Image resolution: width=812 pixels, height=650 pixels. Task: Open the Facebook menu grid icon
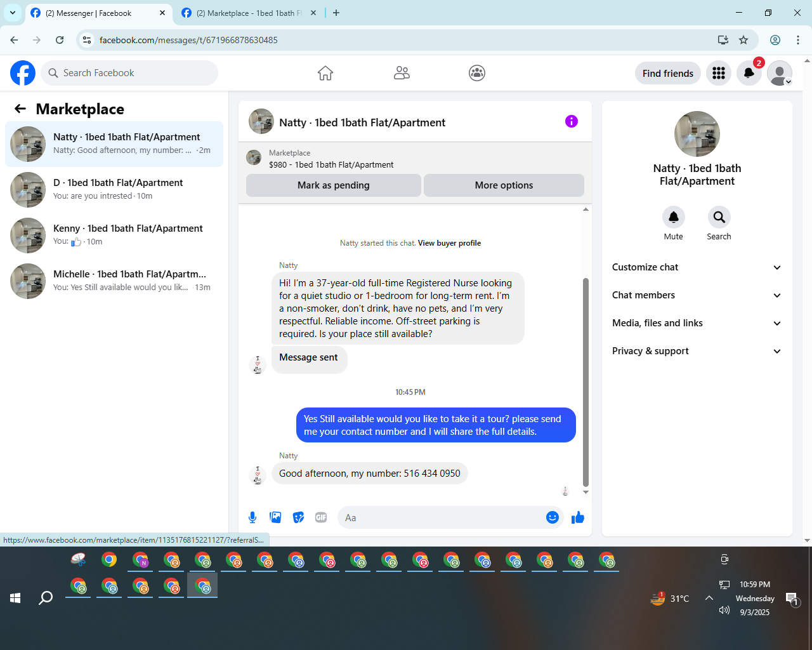click(719, 73)
